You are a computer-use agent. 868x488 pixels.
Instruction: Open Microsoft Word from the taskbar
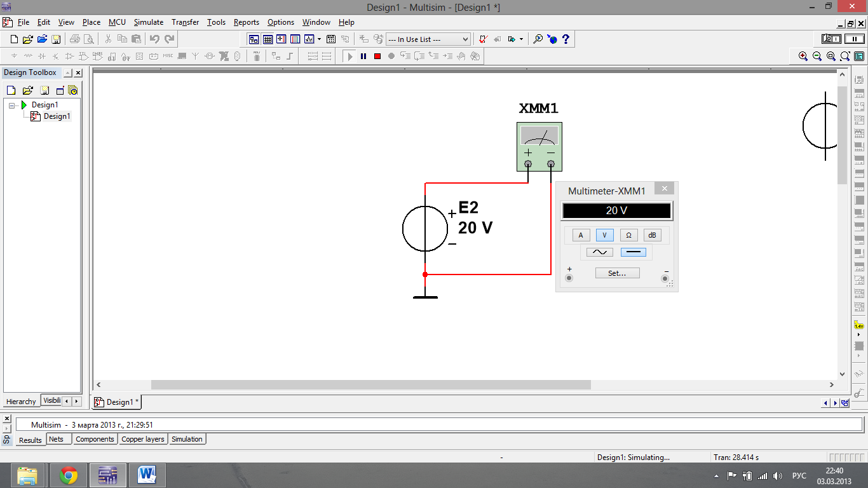click(x=147, y=475)
